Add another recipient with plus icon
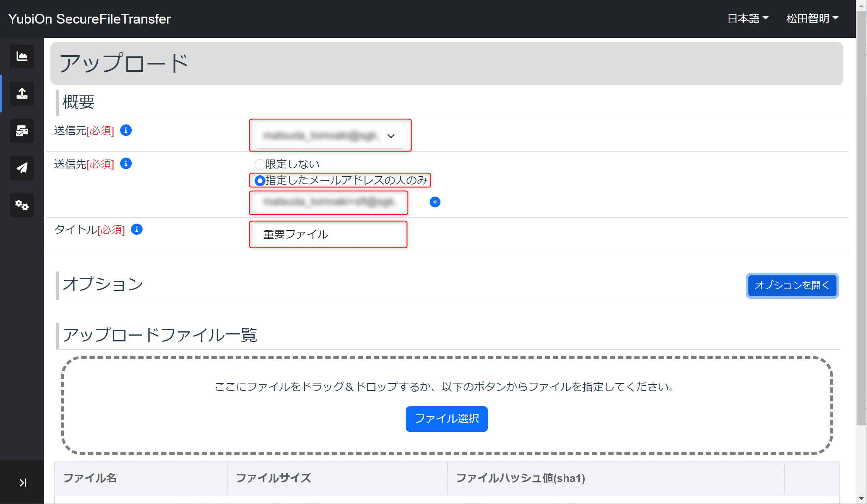 click(x=435, y=202)
